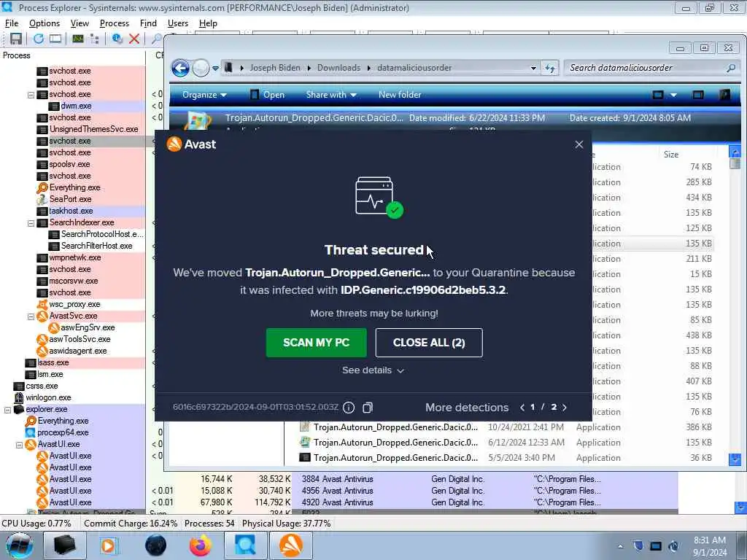Open the address bar history dropdown
747x560 pixels.
click(x=533, y=68)
